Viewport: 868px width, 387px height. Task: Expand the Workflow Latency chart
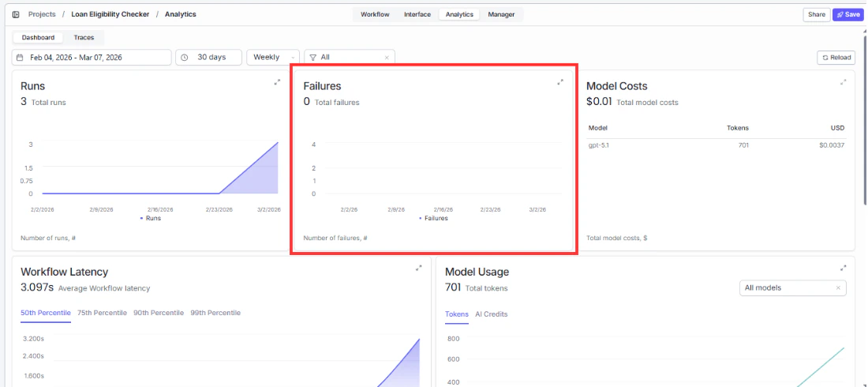(419, 268)
